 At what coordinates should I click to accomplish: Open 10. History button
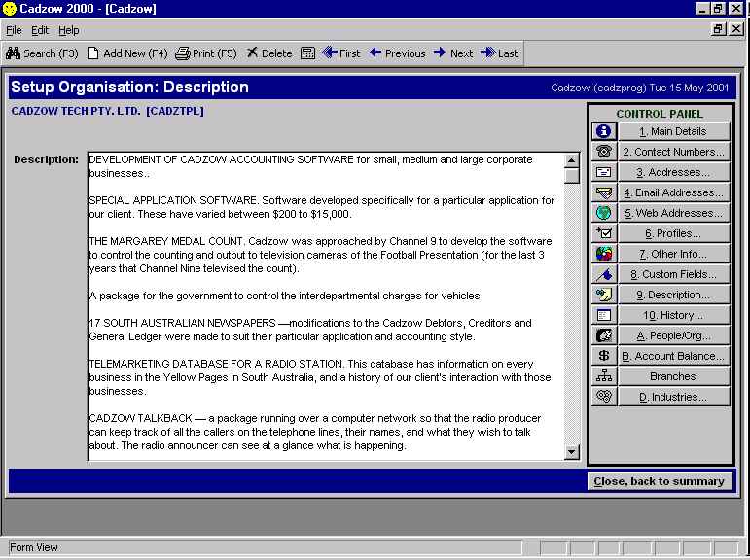click(x=673, y=315)
